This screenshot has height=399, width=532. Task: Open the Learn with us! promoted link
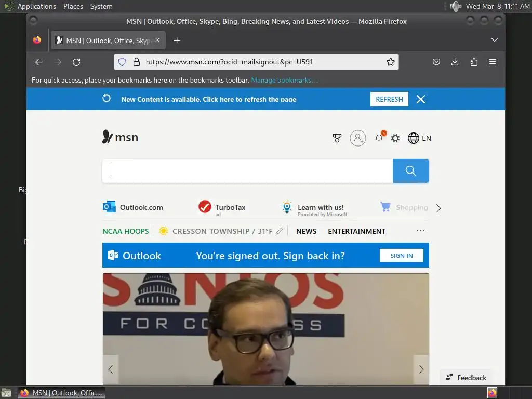(x=313, y=208)
